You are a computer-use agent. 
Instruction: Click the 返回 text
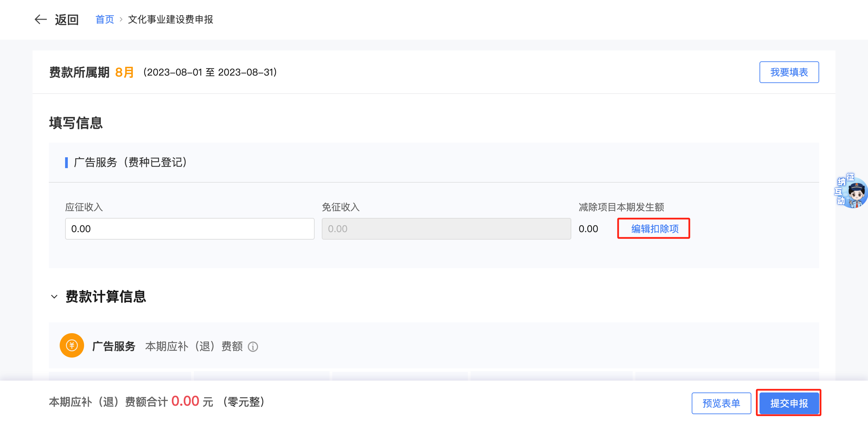[67, 20]
